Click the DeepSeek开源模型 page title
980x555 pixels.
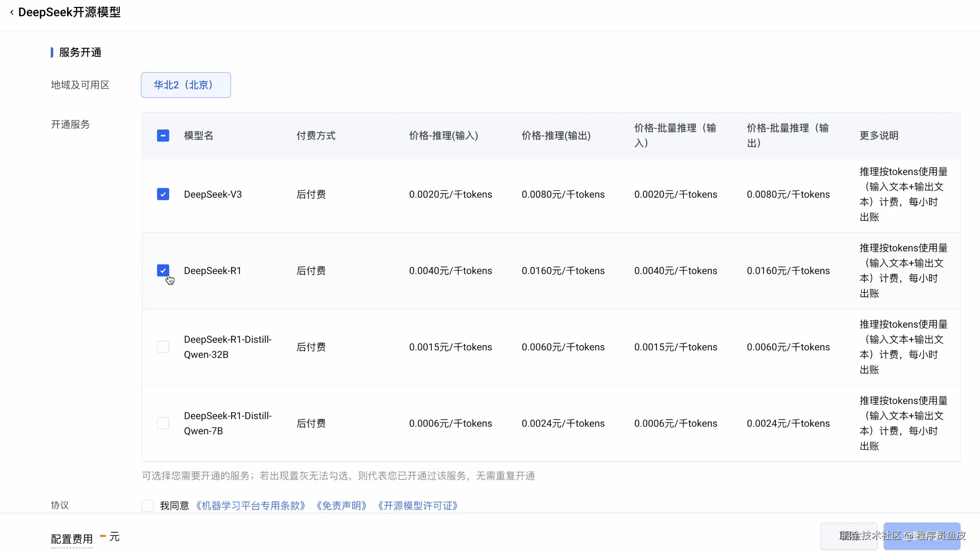point(69,12)
